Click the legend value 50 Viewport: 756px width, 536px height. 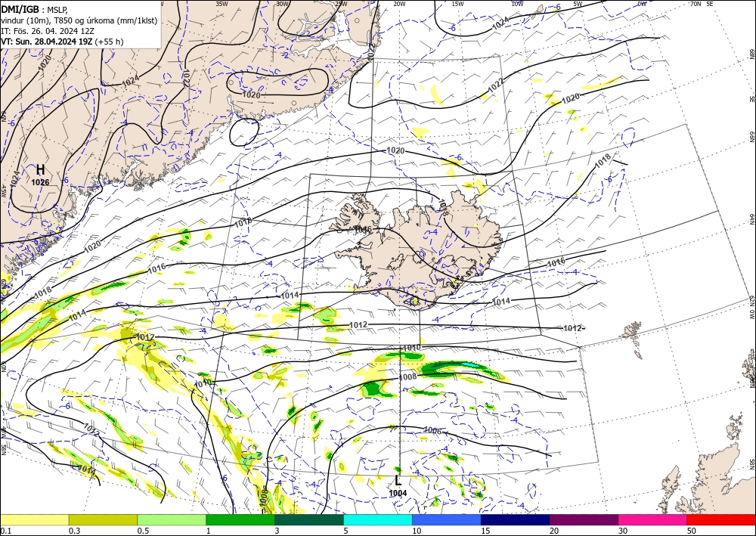click(692, 531)
